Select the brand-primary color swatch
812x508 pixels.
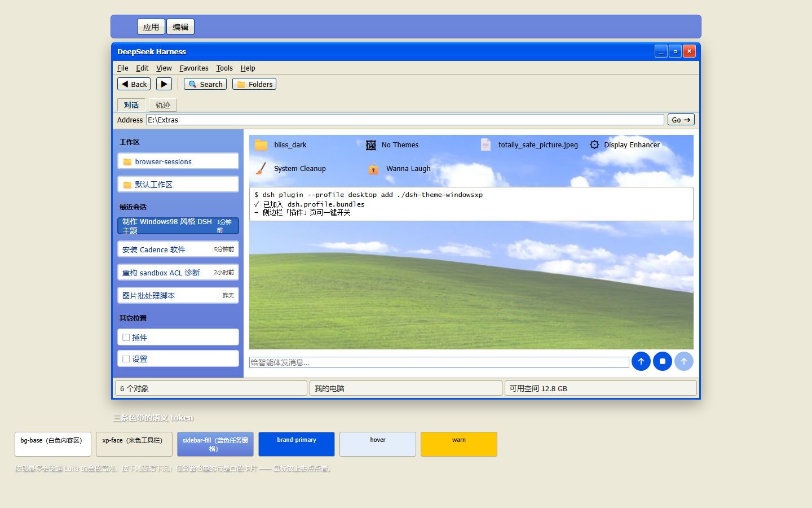[x=297, y=444]
